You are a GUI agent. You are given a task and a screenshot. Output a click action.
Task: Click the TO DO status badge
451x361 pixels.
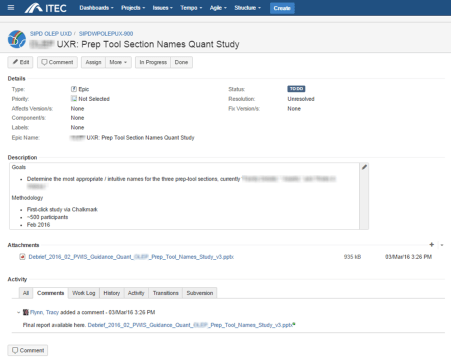pos(296,89)
